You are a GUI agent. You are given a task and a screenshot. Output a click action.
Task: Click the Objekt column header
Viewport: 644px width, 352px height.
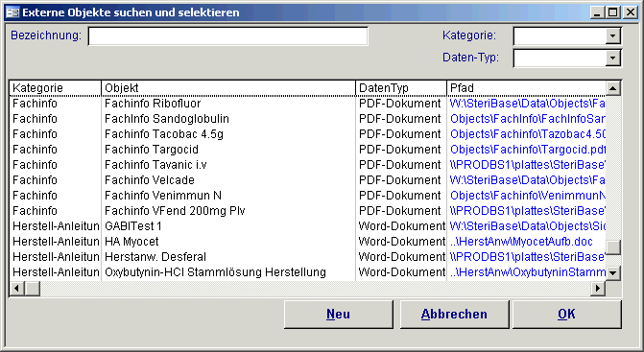pos(228,88)
